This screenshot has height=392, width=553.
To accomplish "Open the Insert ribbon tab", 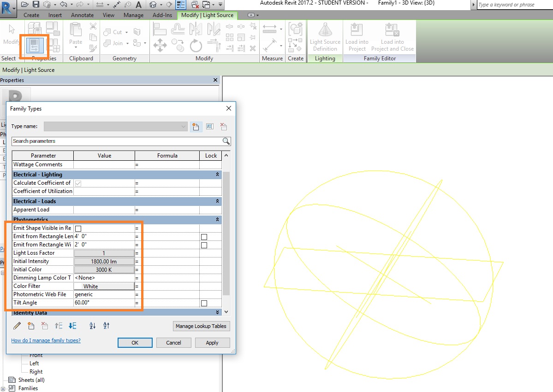I will (x=55, y=15).
